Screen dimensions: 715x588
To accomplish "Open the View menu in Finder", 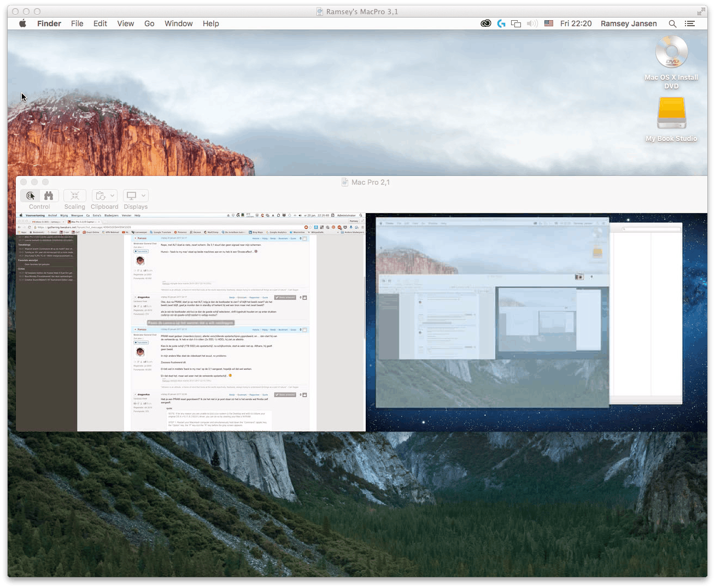I will click(125, 23).
